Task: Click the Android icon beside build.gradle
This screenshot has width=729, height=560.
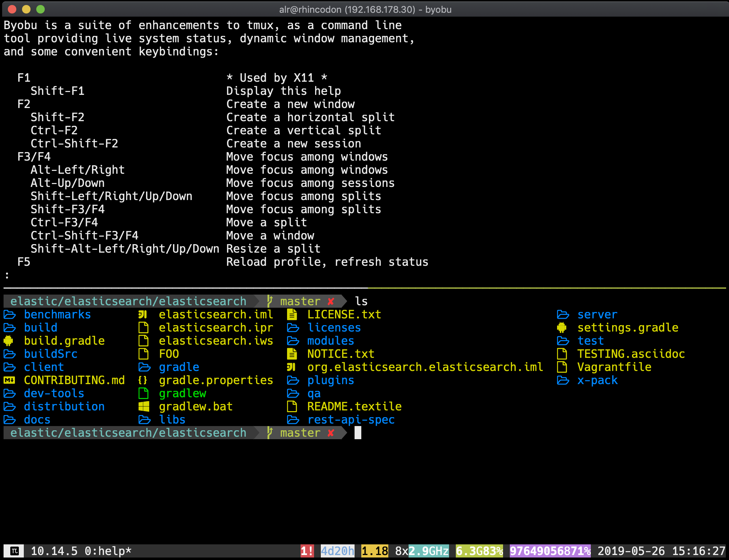Action: click(x=8, y=341)
